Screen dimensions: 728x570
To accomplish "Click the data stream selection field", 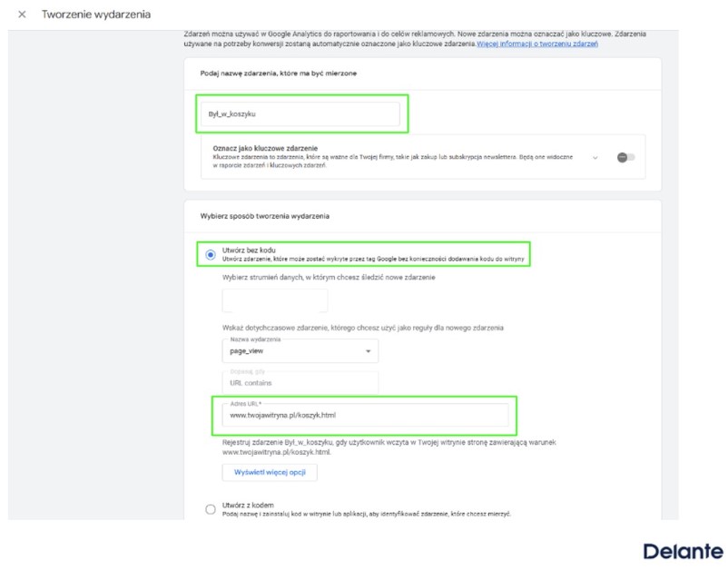I will tap(275, 300).
